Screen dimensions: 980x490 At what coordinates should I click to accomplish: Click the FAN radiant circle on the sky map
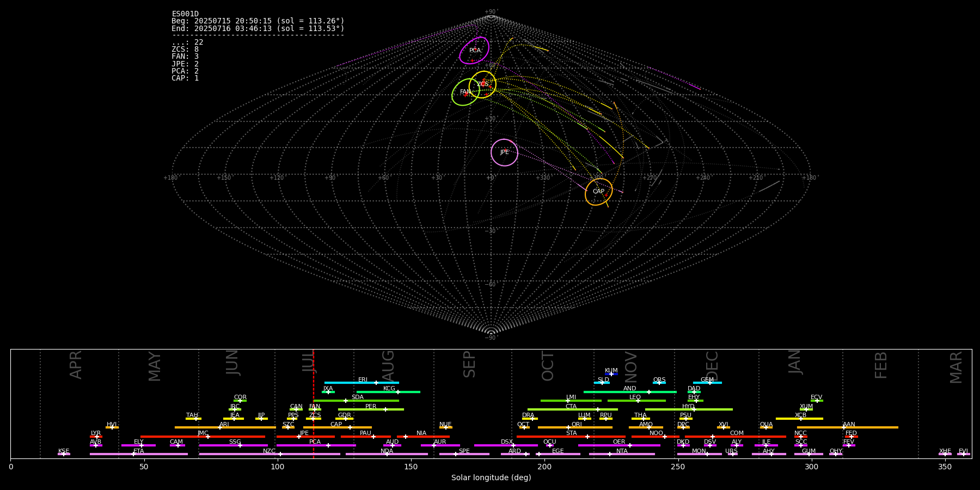click(465, 92)
